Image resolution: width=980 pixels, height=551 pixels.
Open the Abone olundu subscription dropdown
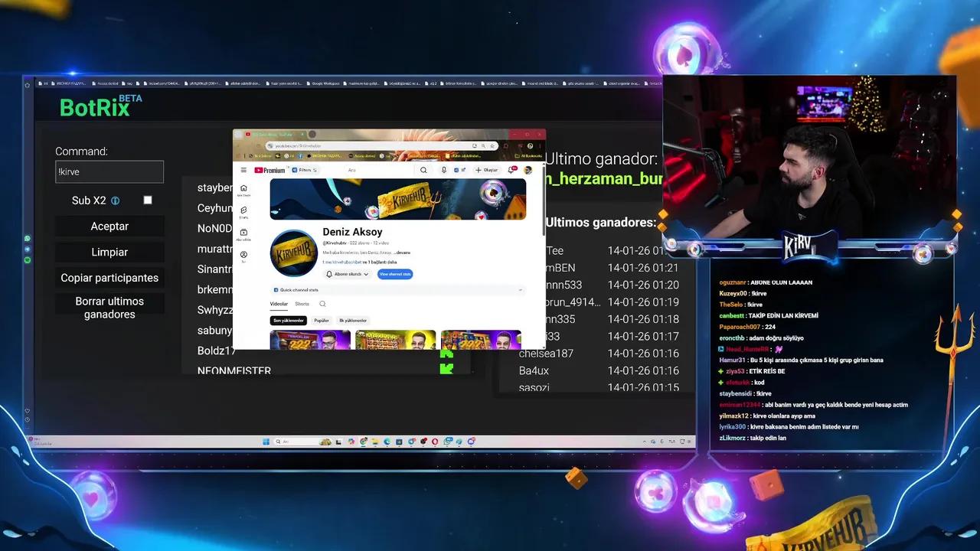pyautogui.click(x=347, y=274)
